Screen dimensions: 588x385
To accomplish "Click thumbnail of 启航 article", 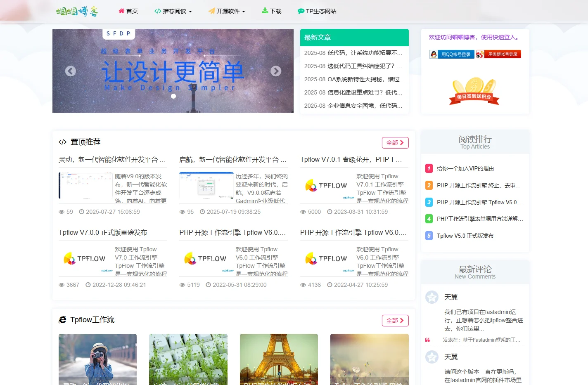I will coord(206,186).
